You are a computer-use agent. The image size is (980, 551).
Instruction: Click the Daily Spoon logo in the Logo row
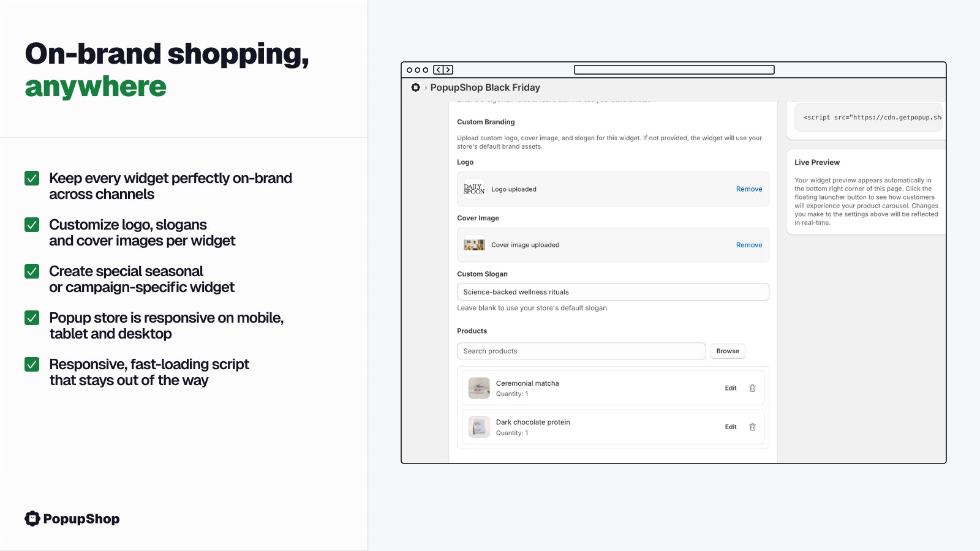[x=473, y=189]
